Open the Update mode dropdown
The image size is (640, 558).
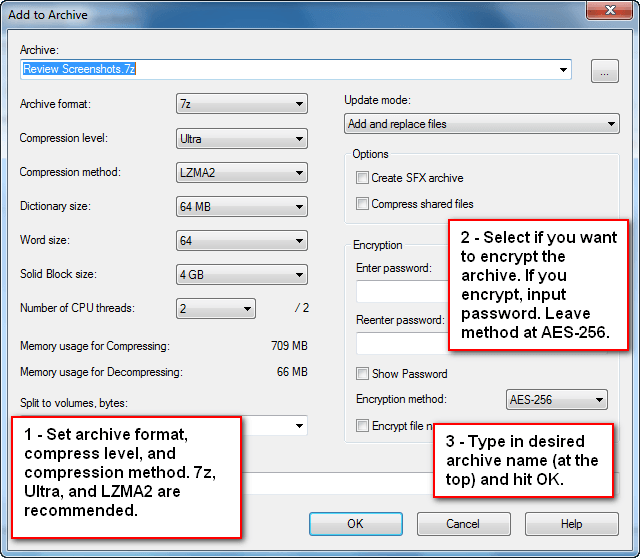click(482, 124)
